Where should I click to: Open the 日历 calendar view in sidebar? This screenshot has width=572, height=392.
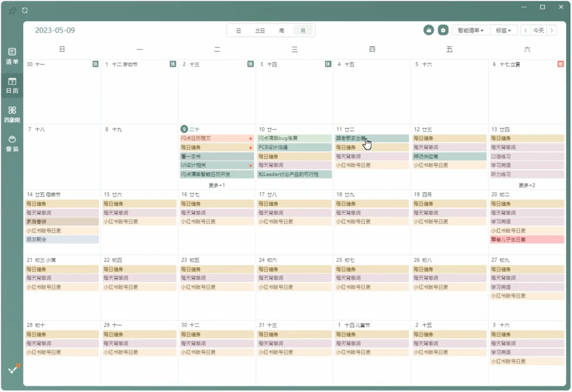[x=12, y=85]
